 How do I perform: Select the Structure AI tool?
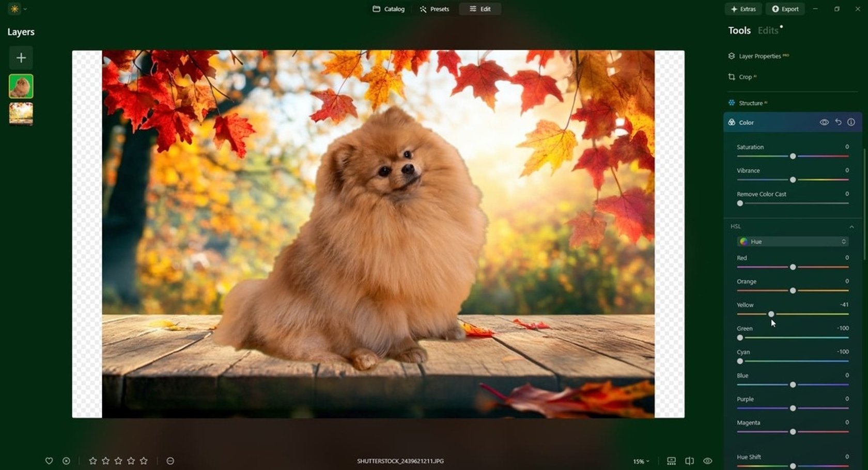tap(750, 103)
